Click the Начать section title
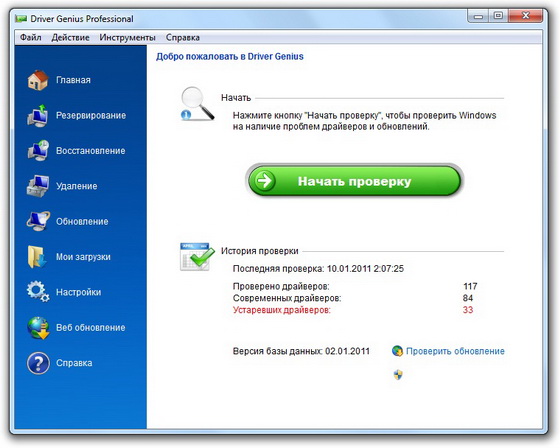 [236, 98]
